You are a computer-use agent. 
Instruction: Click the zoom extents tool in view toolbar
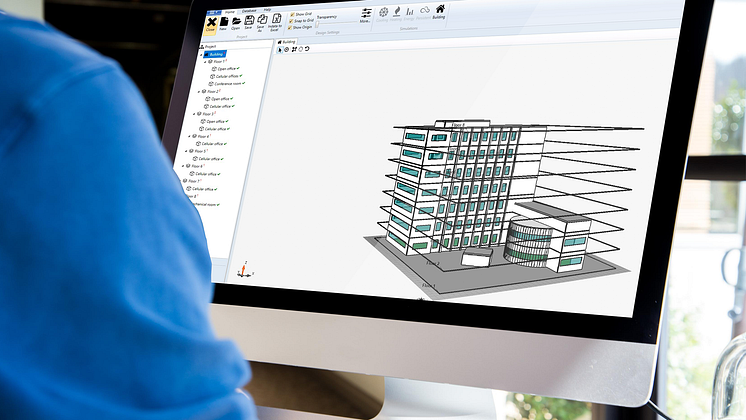[x=294, y=49]
